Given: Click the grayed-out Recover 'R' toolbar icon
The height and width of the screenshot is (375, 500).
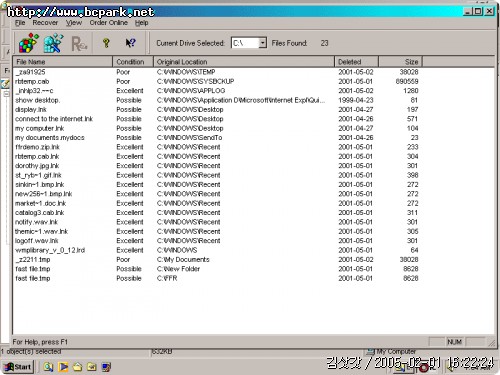Looking at the screenshot, I should click(x=79, y=43).
